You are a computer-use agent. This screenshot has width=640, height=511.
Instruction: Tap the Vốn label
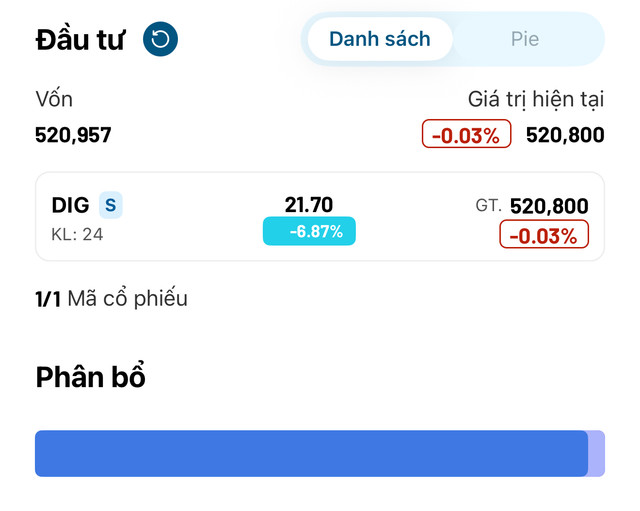click(x=54, y=99)
